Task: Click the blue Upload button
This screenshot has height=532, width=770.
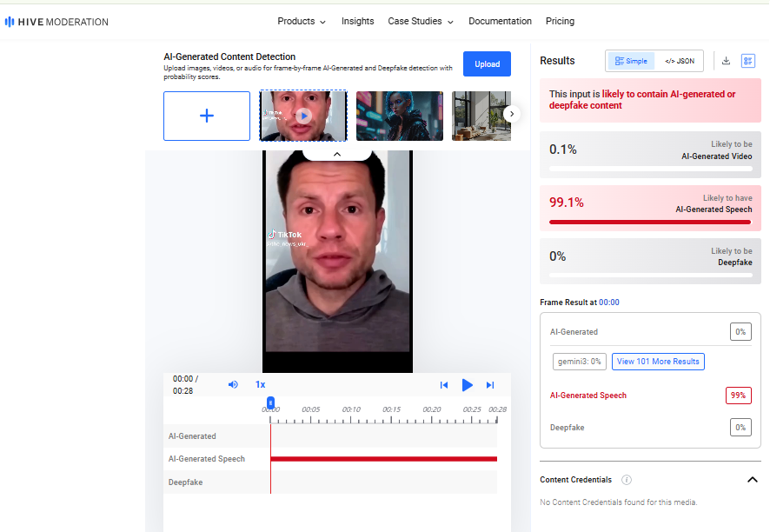Action: tap(487, 63)
